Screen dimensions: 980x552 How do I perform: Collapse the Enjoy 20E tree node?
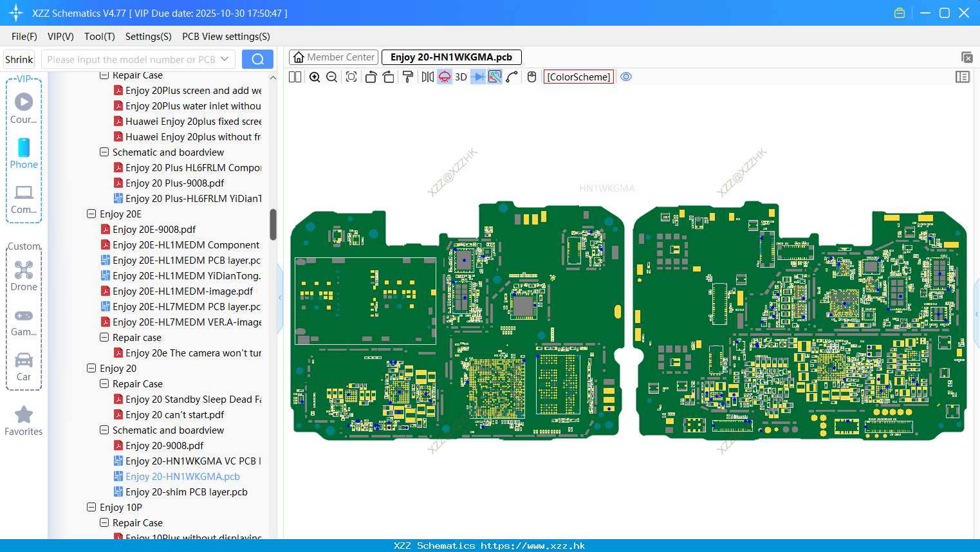click(91, 214)
